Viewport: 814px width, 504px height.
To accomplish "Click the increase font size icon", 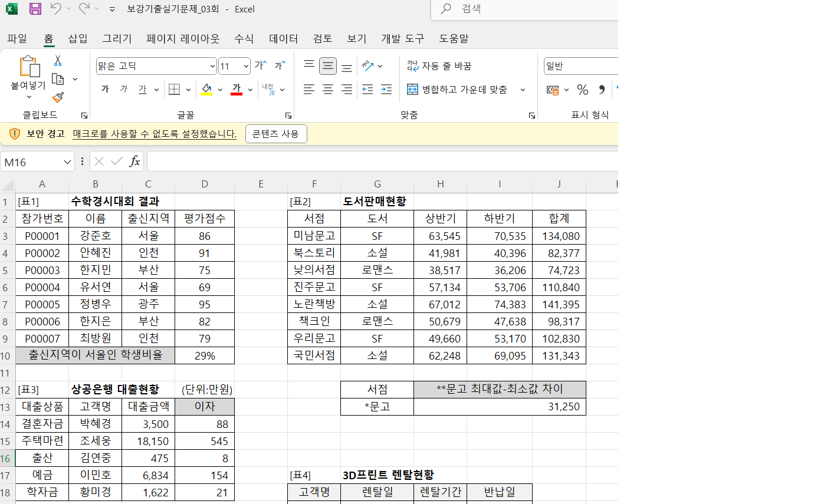I will [261, 65].
